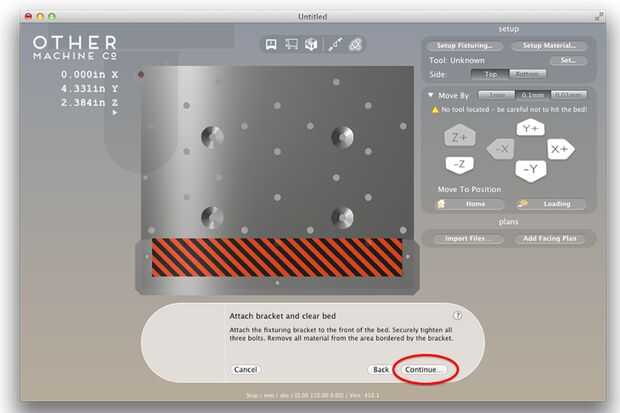Jog down with the -Z button

point(459,164)
